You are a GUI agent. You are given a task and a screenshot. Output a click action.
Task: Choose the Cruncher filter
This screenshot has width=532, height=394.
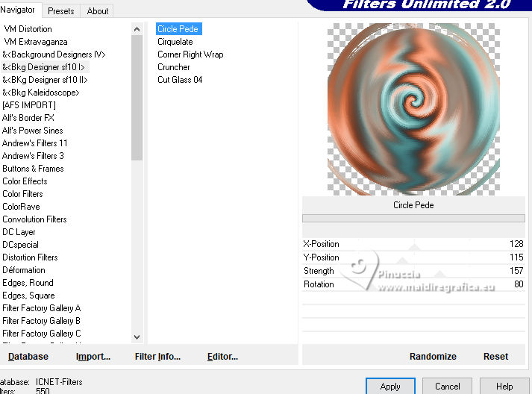173,67
